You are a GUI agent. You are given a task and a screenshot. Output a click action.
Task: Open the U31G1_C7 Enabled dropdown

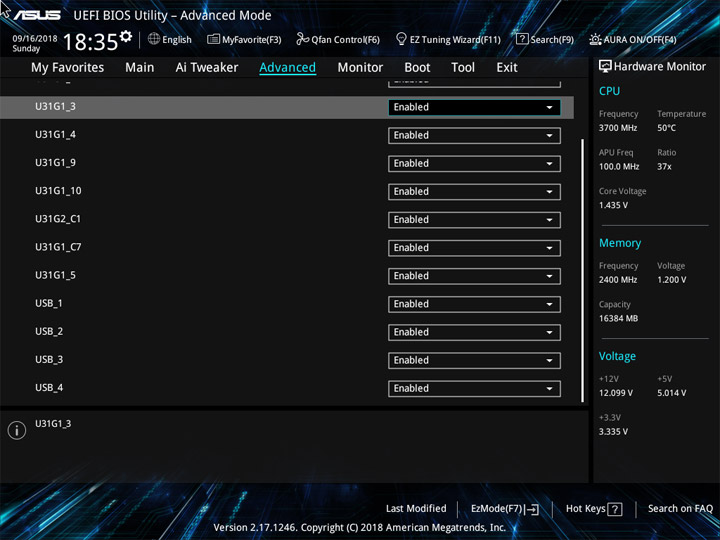point(474,248)
